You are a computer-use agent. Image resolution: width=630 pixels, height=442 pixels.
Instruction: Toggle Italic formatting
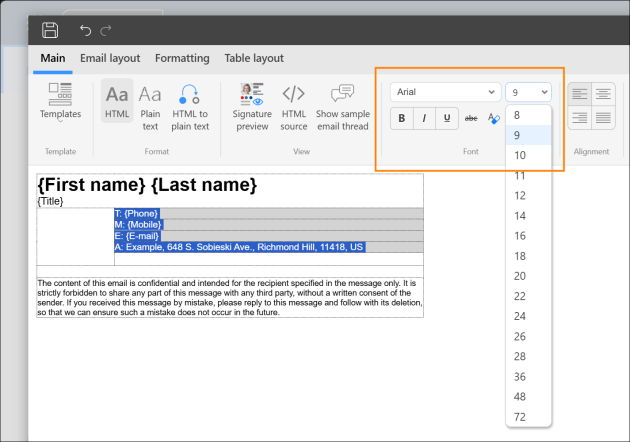point(424,118)
